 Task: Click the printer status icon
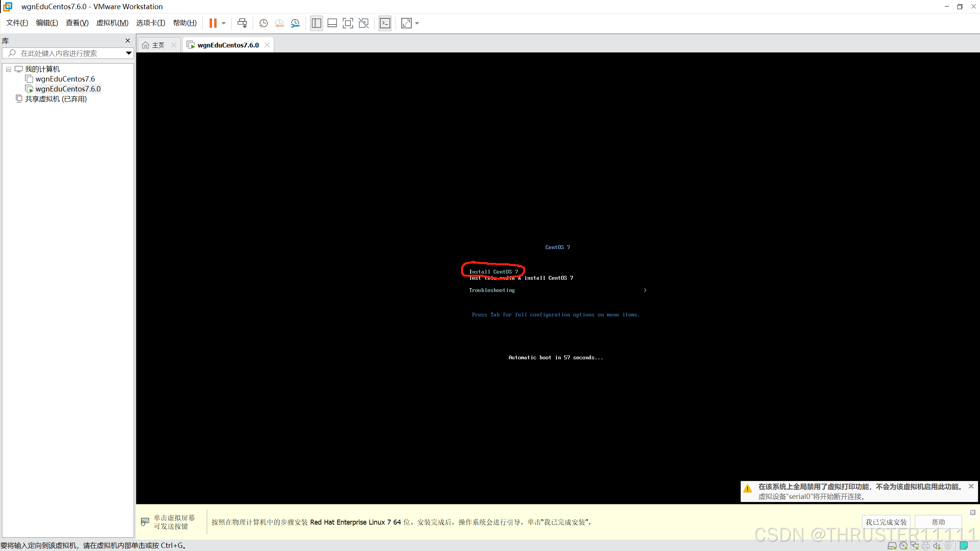coord(926,546)
